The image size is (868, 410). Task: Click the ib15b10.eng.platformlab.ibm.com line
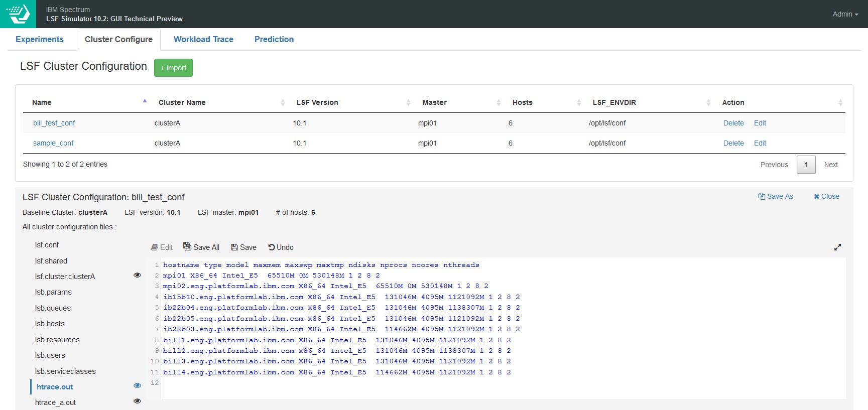click(x=341, y=297)
